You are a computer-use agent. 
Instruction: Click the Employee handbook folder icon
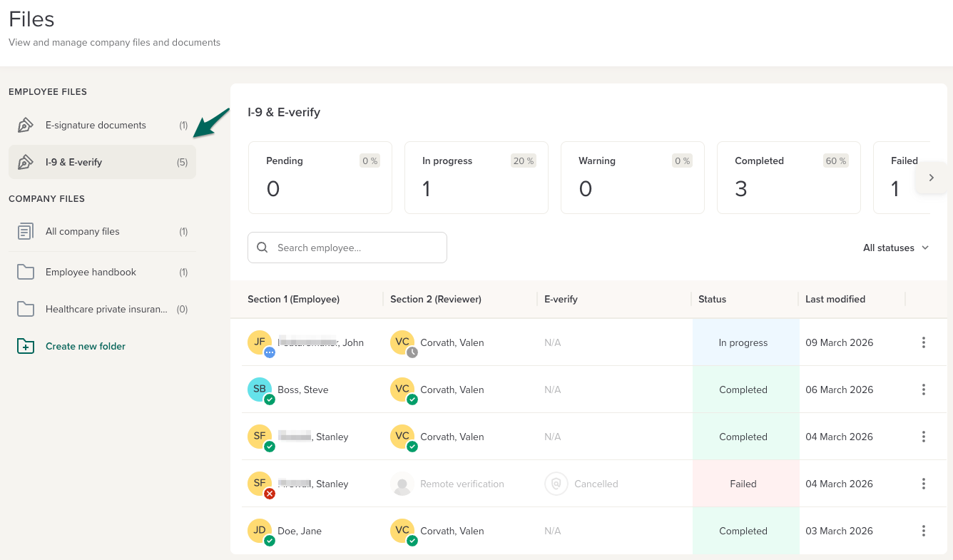pyautogui.click(x=26, y=273)
